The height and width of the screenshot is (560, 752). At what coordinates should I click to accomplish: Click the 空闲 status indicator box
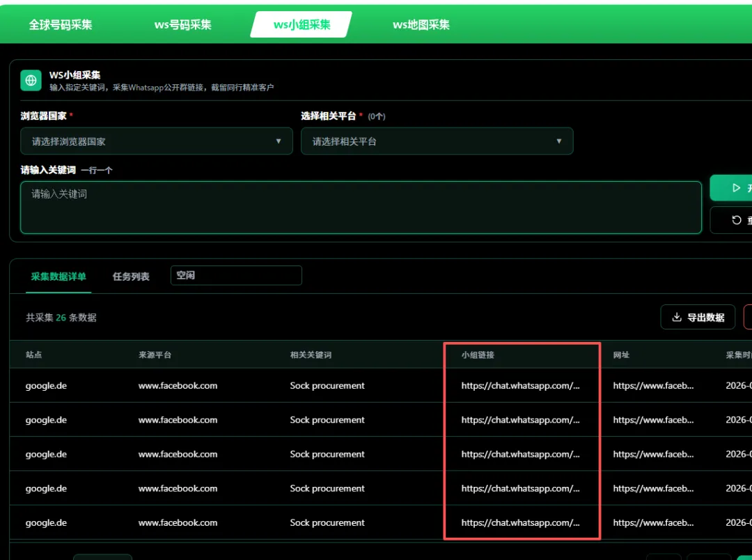coord(236,275)
